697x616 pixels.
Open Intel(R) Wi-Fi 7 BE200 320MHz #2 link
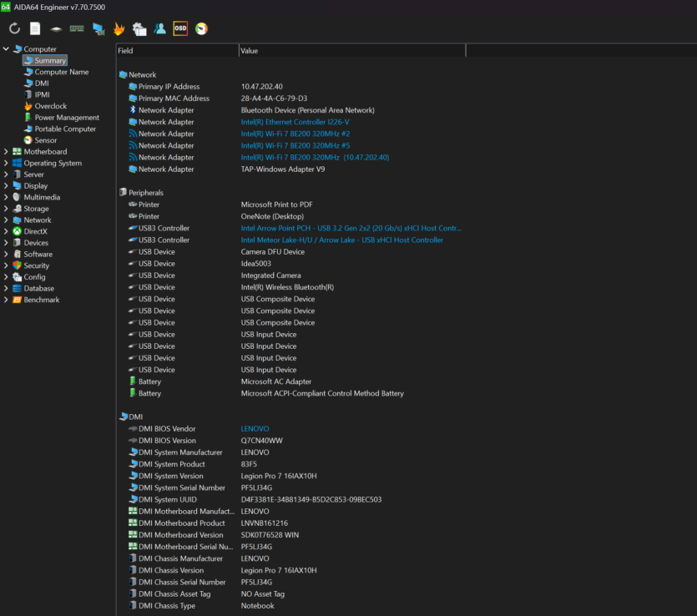[x=295, y=134]
